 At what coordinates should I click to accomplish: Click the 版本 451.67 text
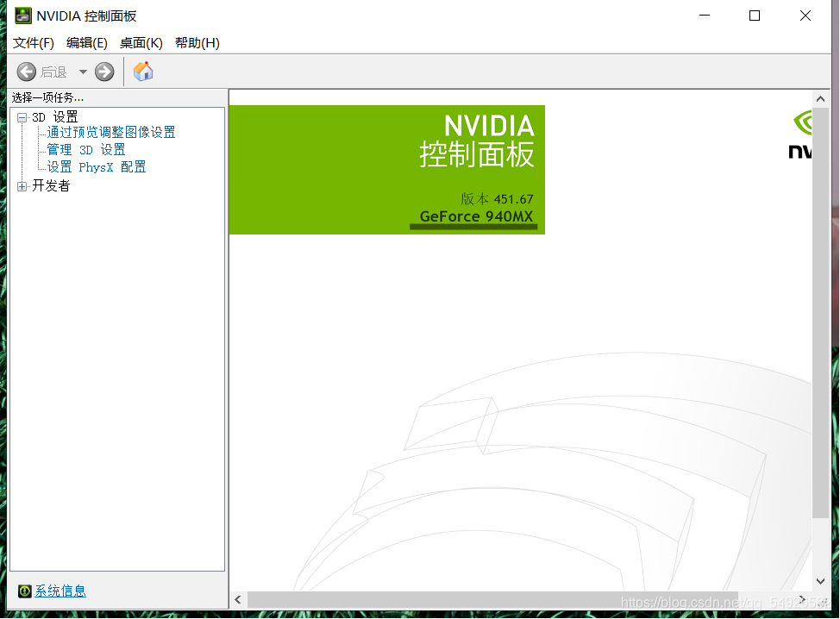coord(497,199)
